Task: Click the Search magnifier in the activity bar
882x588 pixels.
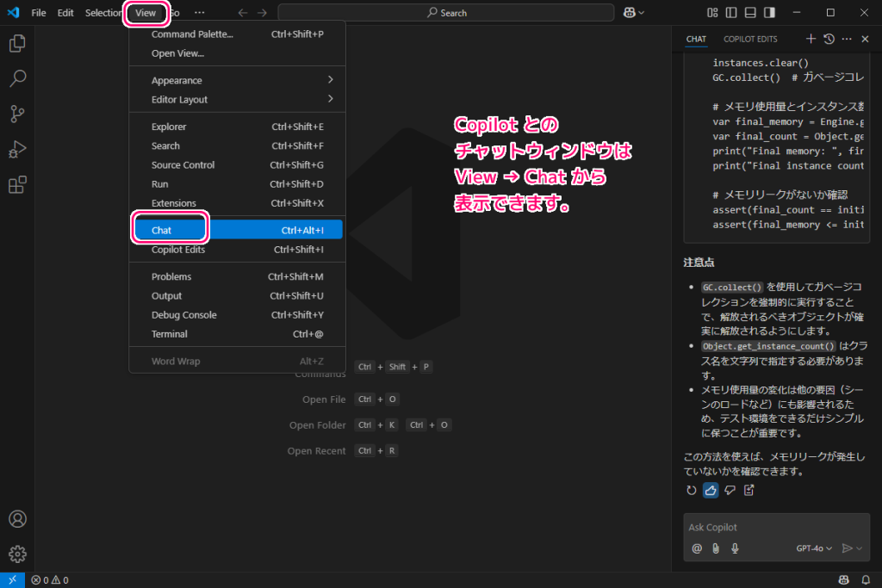Action: (x=17, y=78)
